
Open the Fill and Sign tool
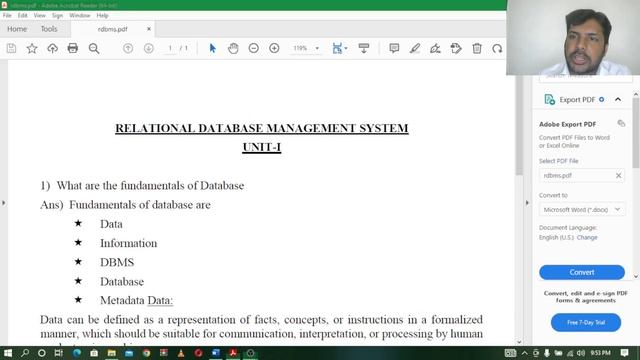435,48
